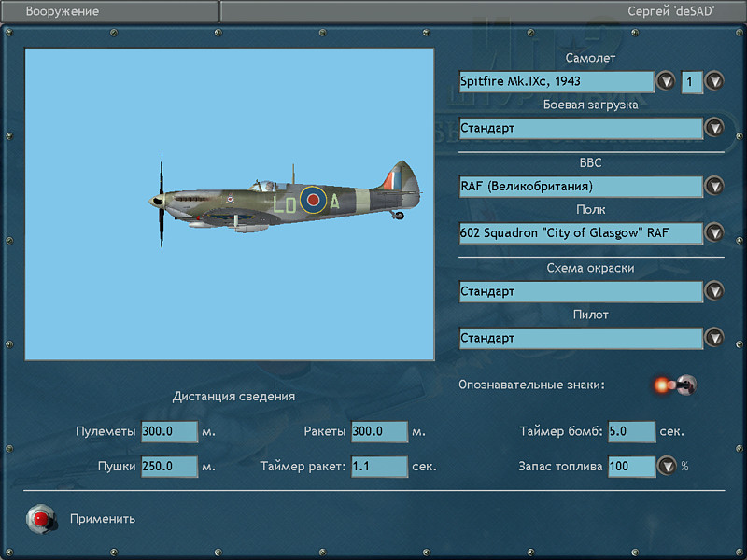Image resolution: width=747 pixels, height=560 pixels.
Task: Open the Запас топлива percentage dropdown
Action: pyautogui.click(x=667, y=466)
